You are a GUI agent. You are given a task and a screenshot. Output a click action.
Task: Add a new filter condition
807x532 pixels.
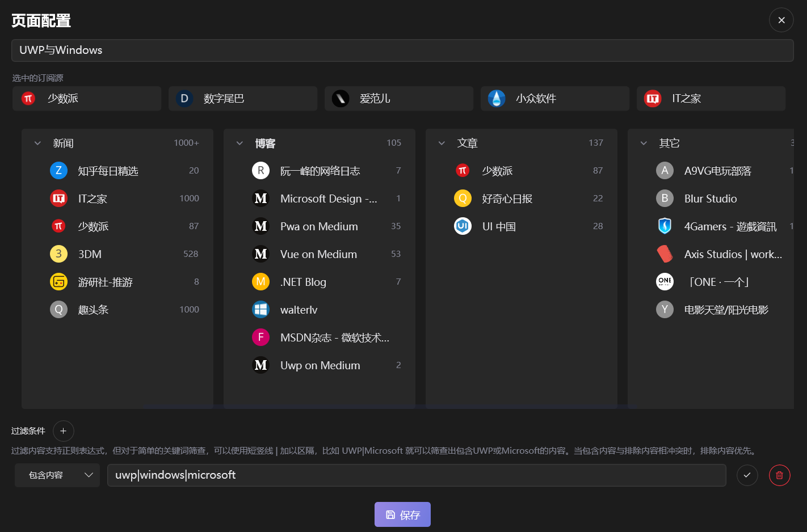(x=63, y=431)
